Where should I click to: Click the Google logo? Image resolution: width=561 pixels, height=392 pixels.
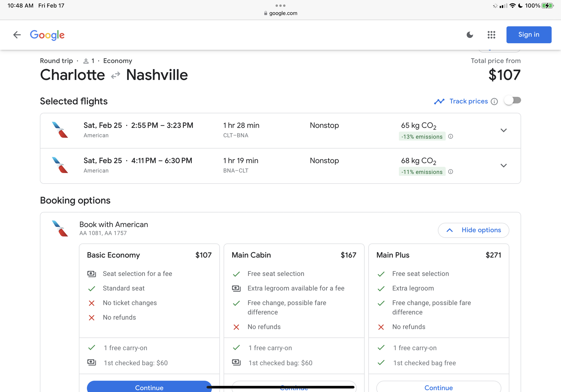(47, 35)
